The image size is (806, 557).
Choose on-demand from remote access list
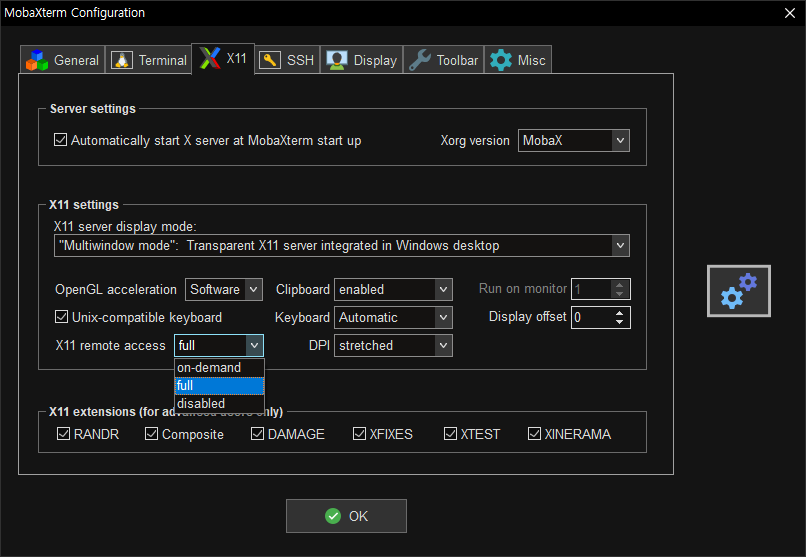(219, 367)
